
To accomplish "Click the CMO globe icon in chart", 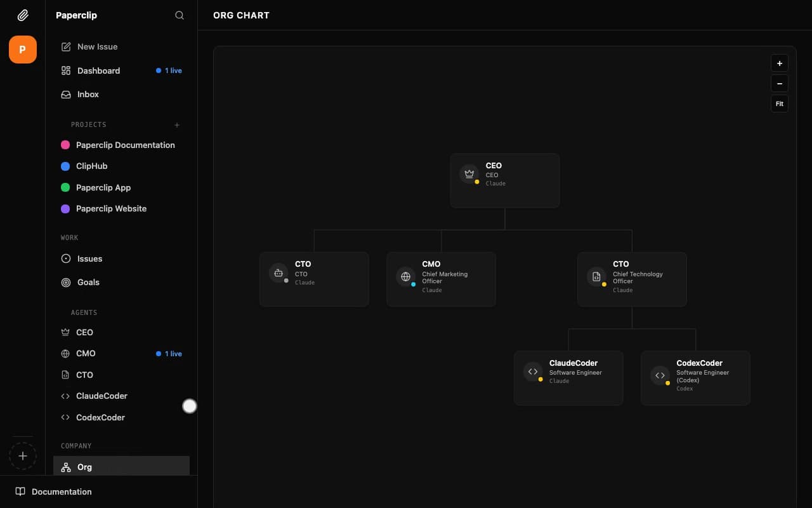I will coord(406,276).
